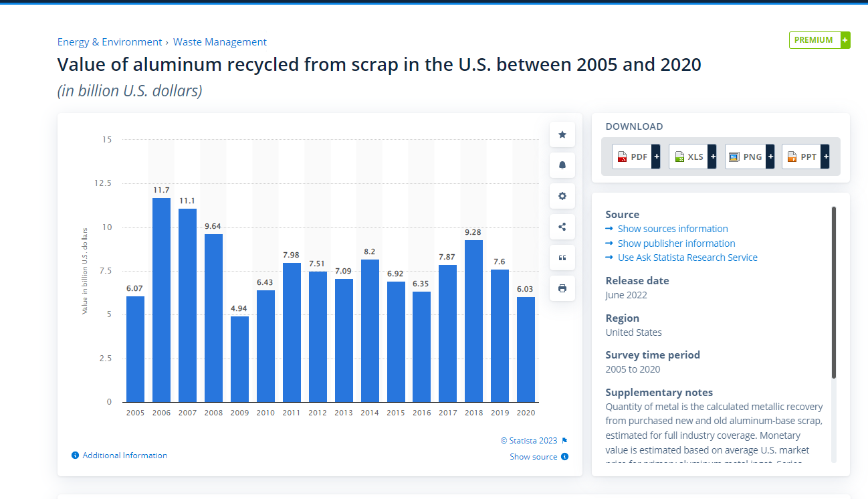Click the Statista 2023 flag icon

coord(564,441)
